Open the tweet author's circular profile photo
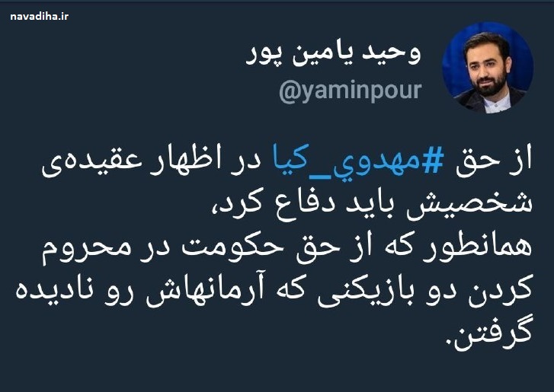Viewport: 554px width, 392px height. 488,68
